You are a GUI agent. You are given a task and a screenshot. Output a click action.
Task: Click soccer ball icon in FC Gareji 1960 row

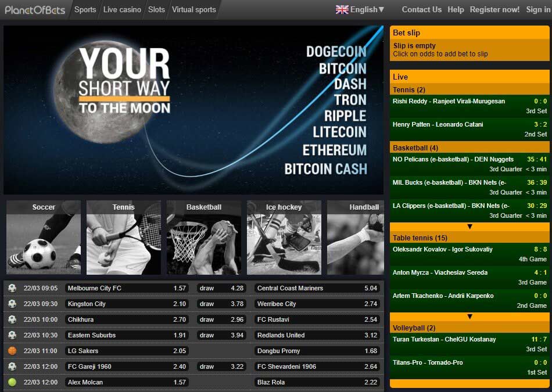(12, 366)
